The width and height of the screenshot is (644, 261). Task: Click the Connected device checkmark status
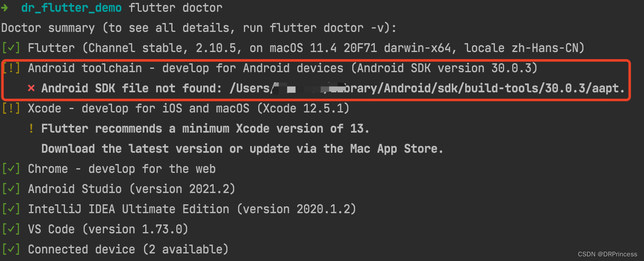point(11,249)
